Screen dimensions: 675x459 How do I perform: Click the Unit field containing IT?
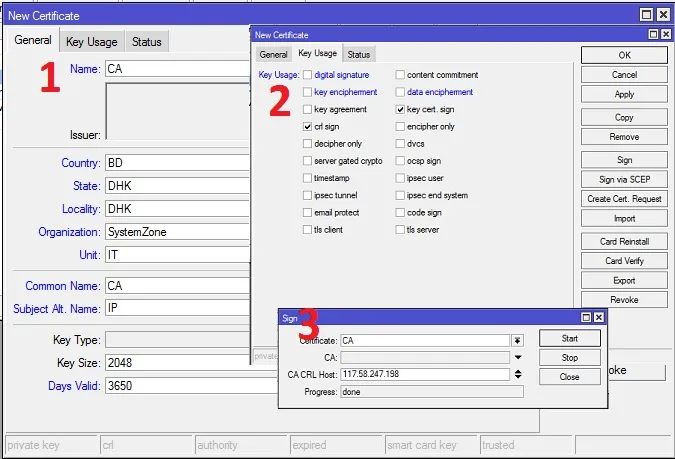coord(177,255)
